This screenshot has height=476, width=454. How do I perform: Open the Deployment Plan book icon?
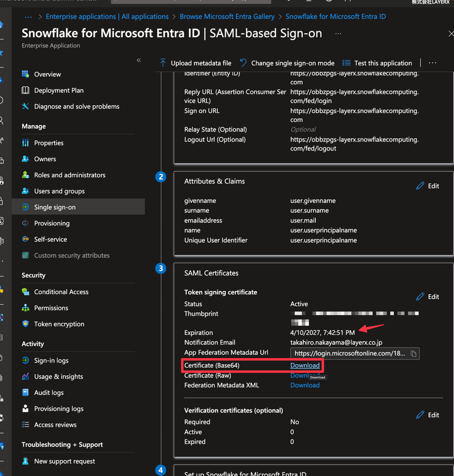click(25, 90)
